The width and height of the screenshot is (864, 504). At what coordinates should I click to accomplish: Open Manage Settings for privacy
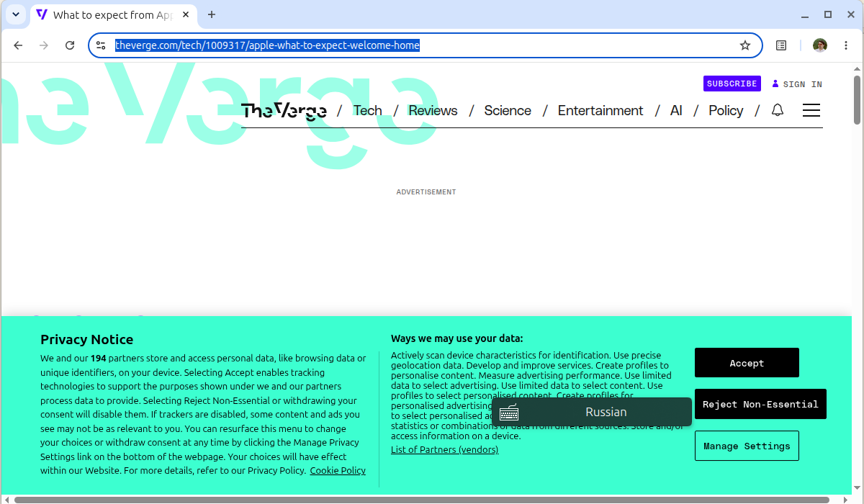747,446
